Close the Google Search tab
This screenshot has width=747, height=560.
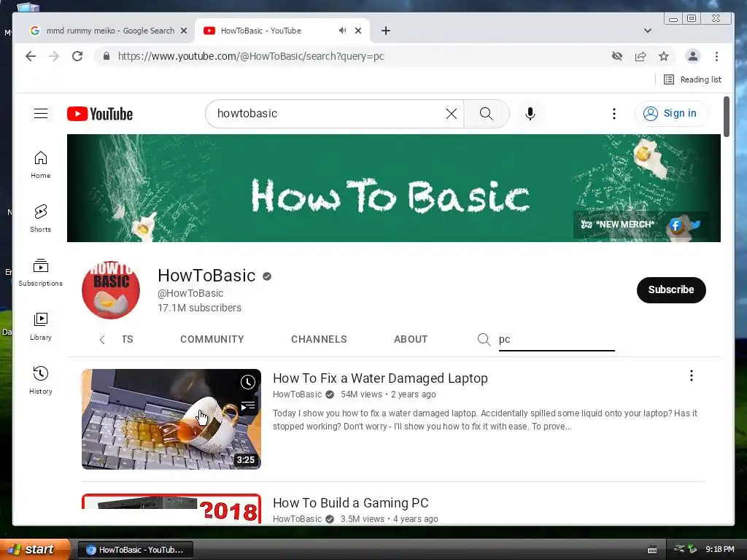pos(184,31)
